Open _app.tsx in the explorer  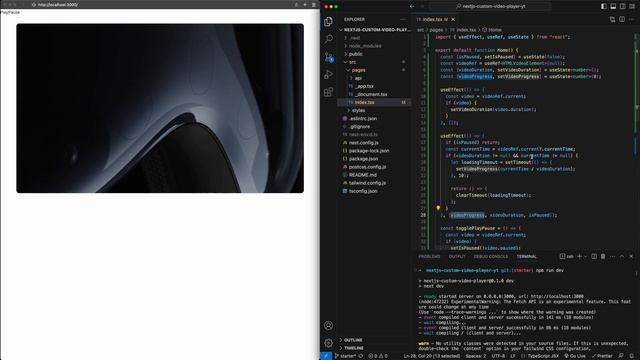point(364,86)
